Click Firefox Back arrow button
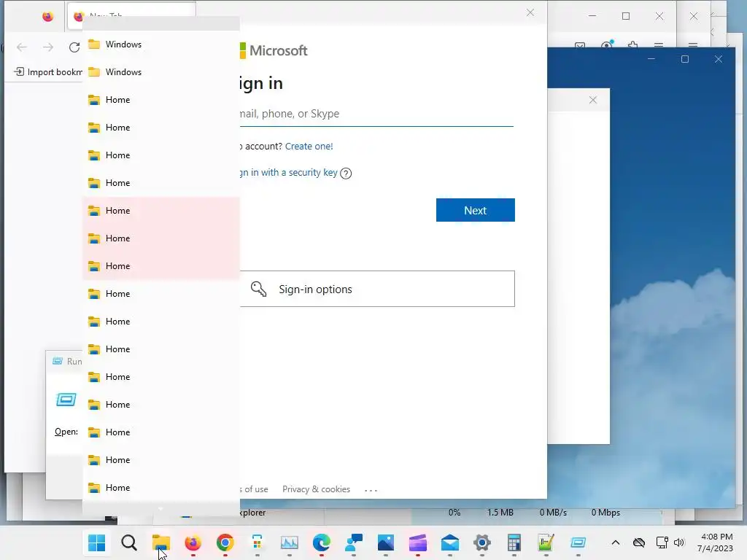747x560 pixels. tap(21, 47)
